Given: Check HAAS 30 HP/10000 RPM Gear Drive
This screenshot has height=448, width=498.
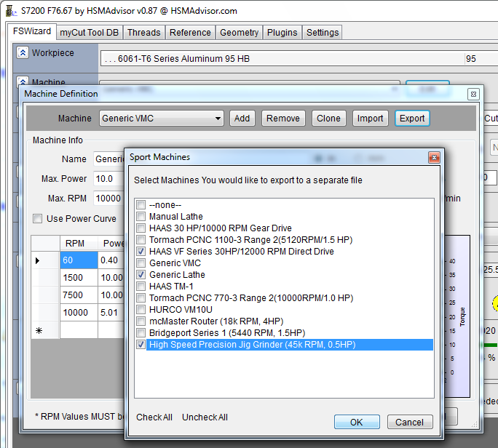Looking at the screenshot, I should [141, 228].
